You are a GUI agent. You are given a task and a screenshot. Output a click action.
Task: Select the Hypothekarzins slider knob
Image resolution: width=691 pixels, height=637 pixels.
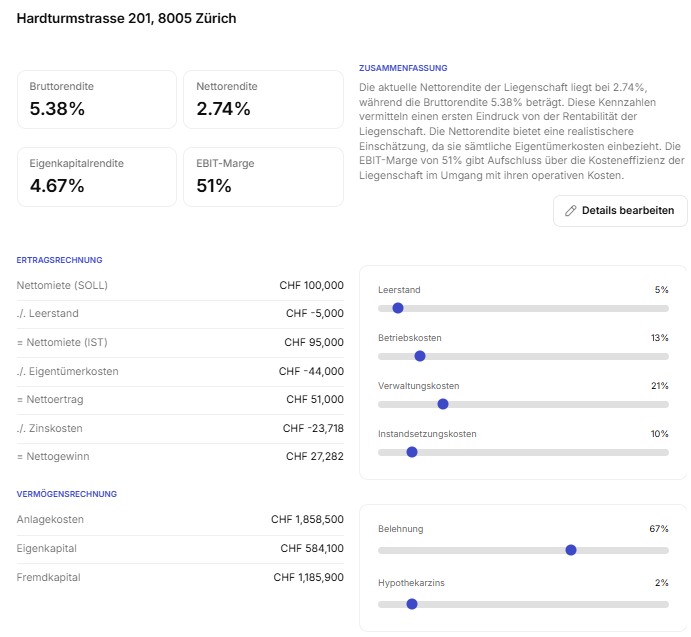[x=411, y=603]
